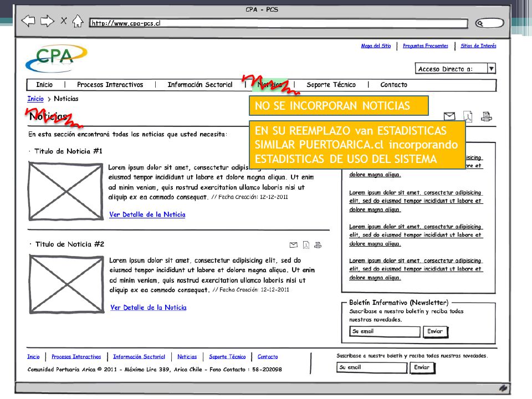Export Noticia #2 as PDF icon
This screenshot has width=532, height=399.
(306, 245)
